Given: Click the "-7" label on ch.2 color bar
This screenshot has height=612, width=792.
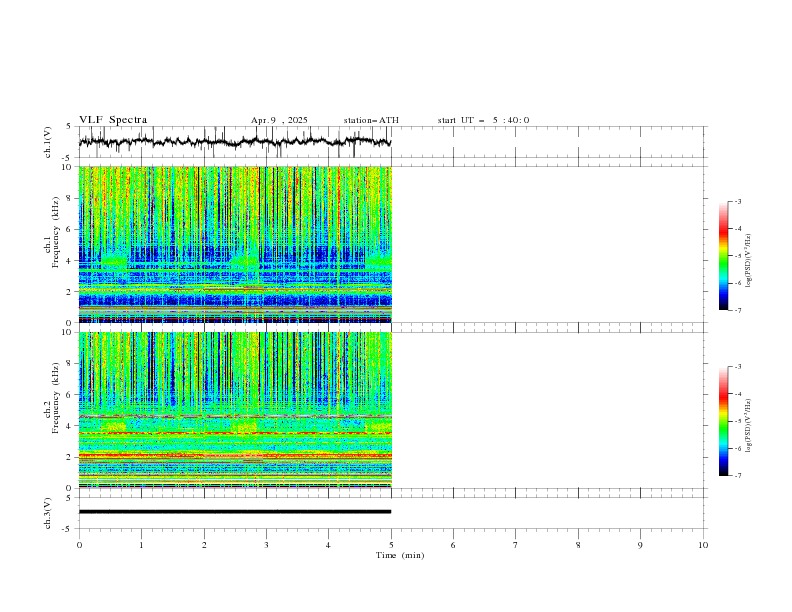Looking at the screenshot, I should tap(737, 476).
